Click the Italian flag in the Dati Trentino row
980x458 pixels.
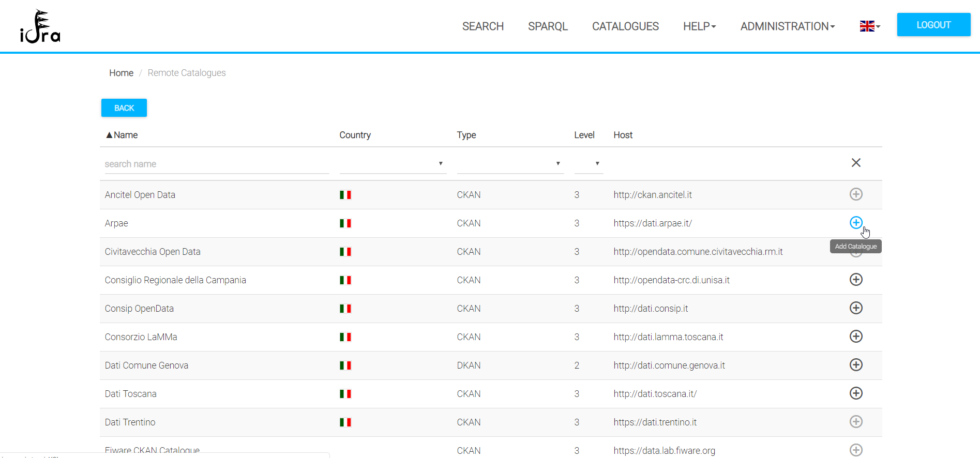[x=345, y=422]
